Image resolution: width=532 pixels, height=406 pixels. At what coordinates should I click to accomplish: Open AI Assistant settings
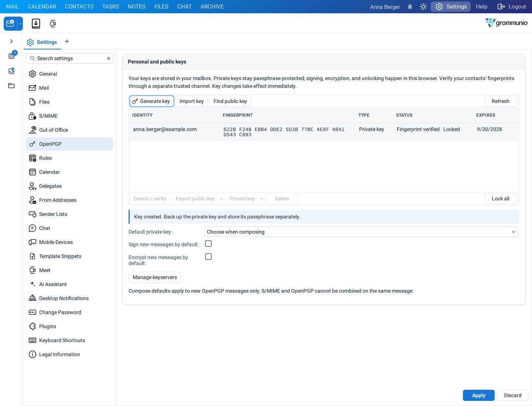[x=69, y=284]
